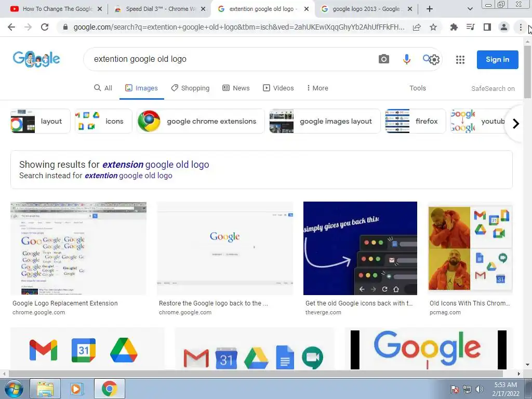Open the Shopping tab
This screenshot has height=399, width=532.
pyautogui.click(x=190, y=88)
